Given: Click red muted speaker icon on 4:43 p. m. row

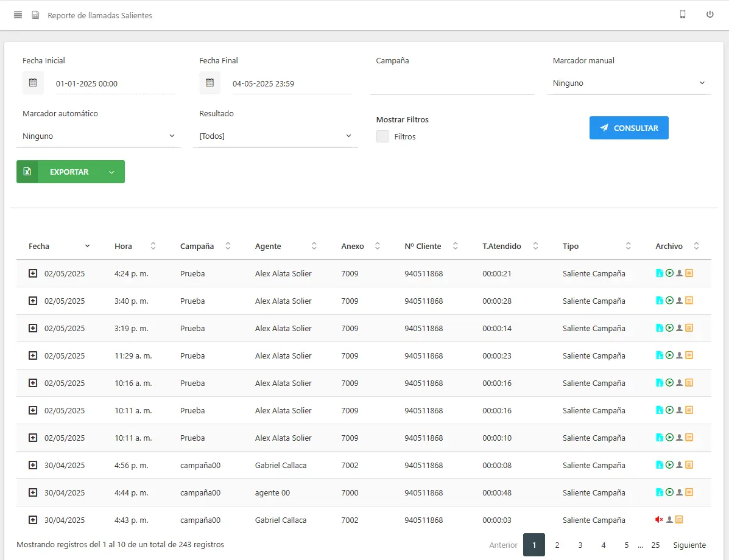Looking at the screenshot, I should [x=659, y=520].
